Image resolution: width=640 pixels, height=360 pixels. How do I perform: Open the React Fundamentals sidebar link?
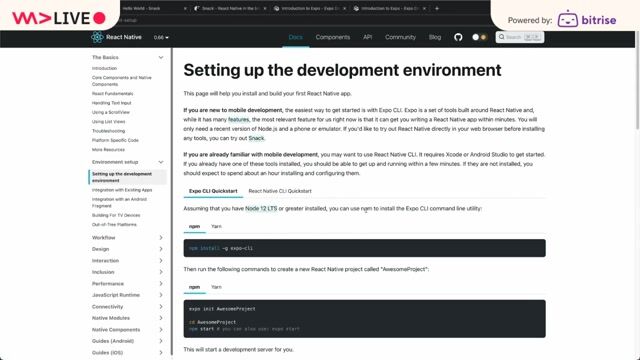[113, 93]
